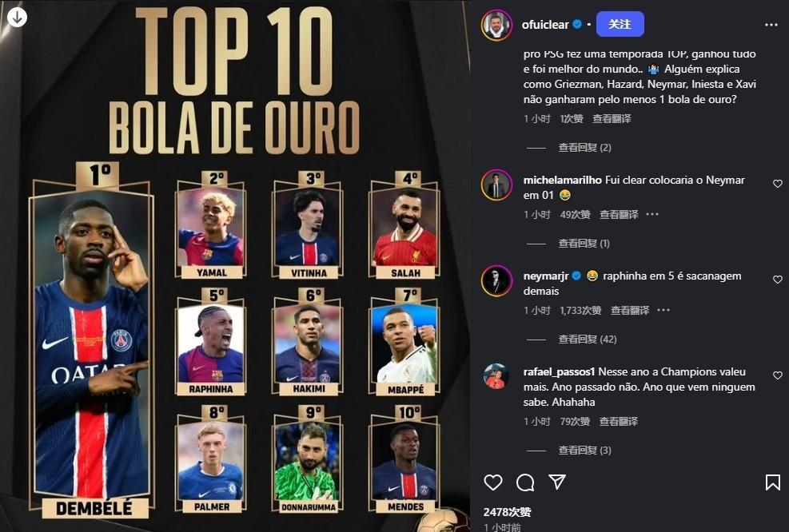789x532 pixels.
Task: Click the download arrow on the image
Action: click(x=17, y=17)
